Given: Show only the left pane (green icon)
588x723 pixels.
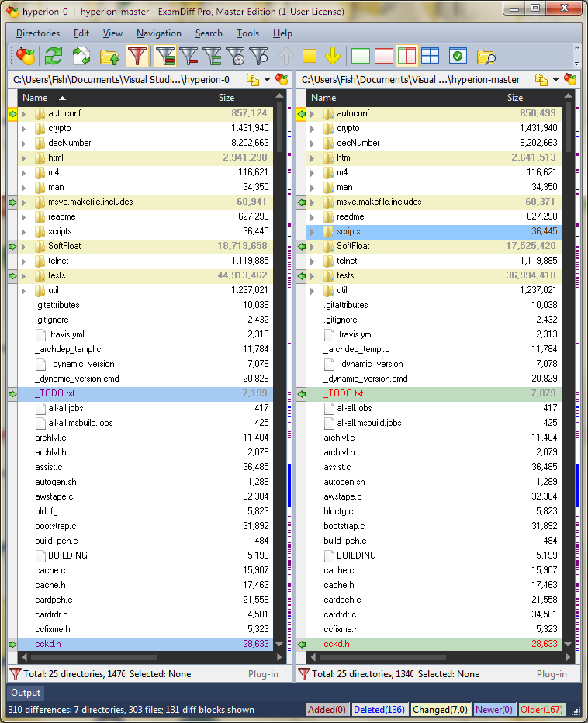Looking at the screenshot, I should [x=360, y=57].
